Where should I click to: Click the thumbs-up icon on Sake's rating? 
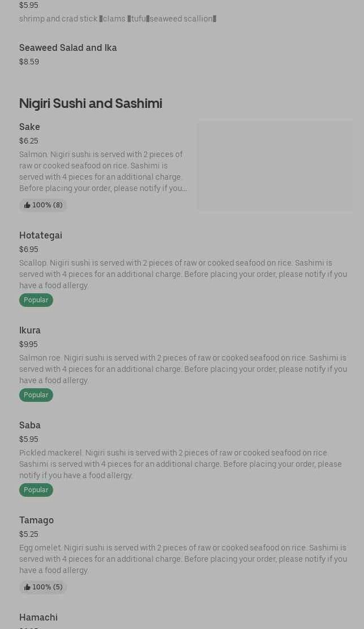coord(27,205)
